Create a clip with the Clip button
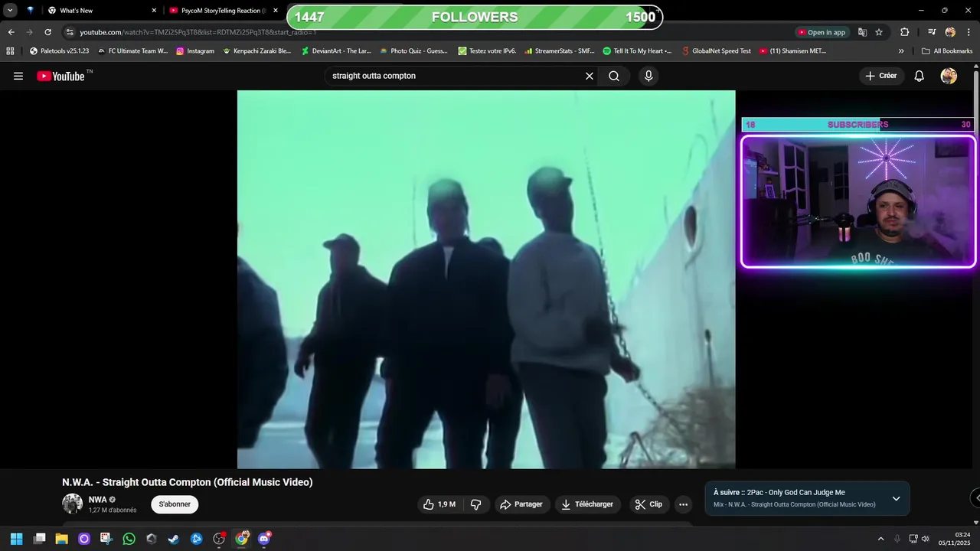 [648, 504]
